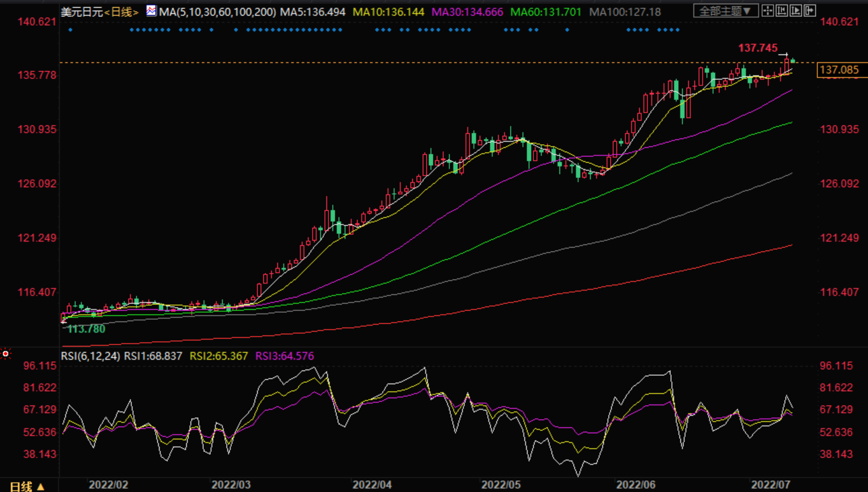The width and height of the screenshot is (868, 492).
Task: Click the crosshair cursor icon in top toolbar
Action: click(768, 11)
